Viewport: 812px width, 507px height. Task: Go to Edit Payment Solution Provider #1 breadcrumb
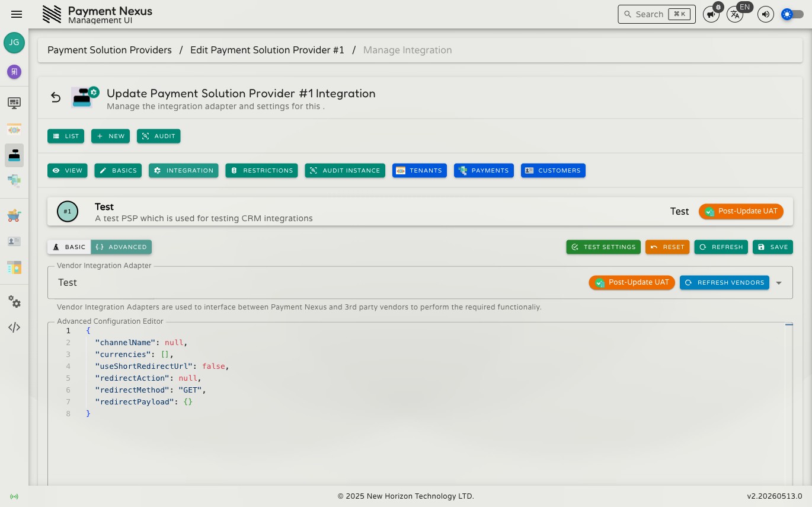[267, 50]
